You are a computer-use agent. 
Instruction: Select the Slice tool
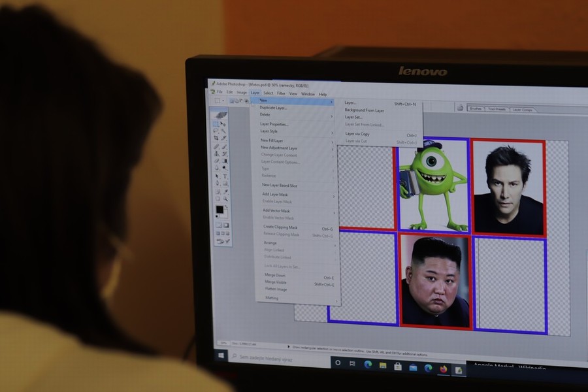[224, 138]
